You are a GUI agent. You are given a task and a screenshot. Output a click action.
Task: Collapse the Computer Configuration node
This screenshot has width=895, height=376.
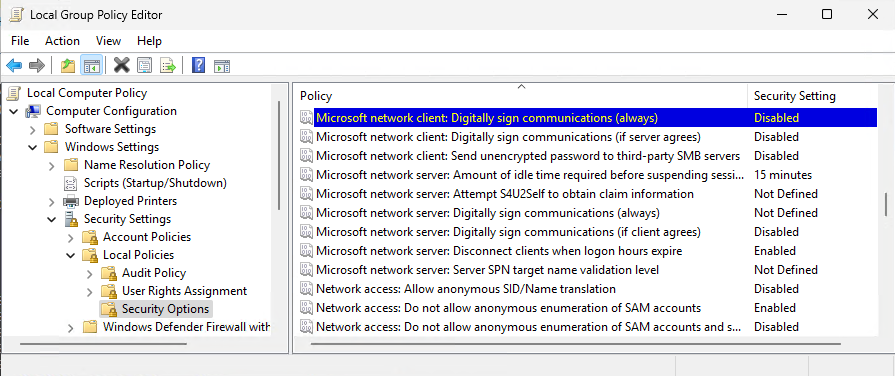[14, 111]
